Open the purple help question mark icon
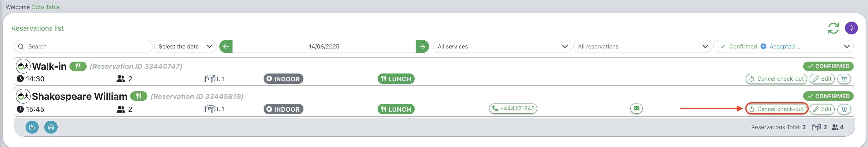The width and height of the screenshot is (868, 147). click(851, 28)
